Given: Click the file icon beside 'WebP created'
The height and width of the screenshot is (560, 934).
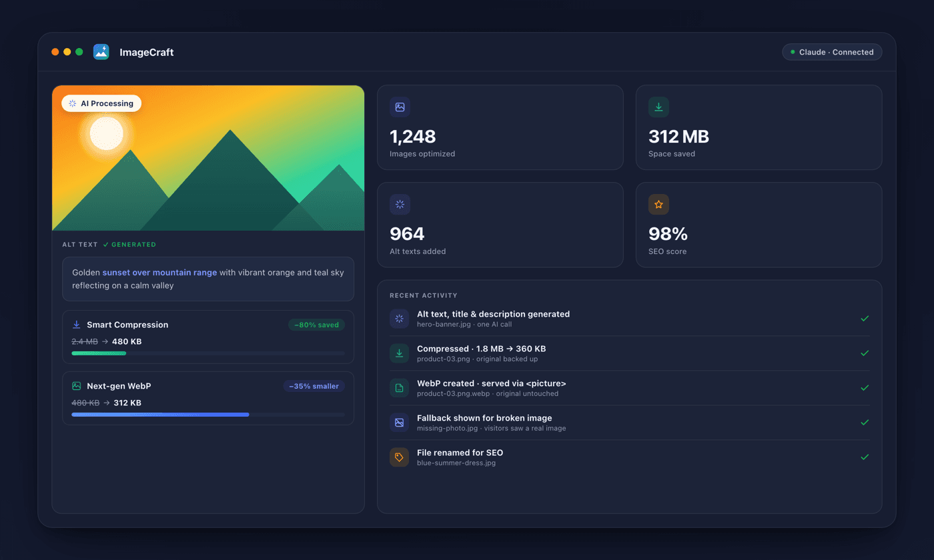Looking at the screenshot, I should click(x=399, y=388).
